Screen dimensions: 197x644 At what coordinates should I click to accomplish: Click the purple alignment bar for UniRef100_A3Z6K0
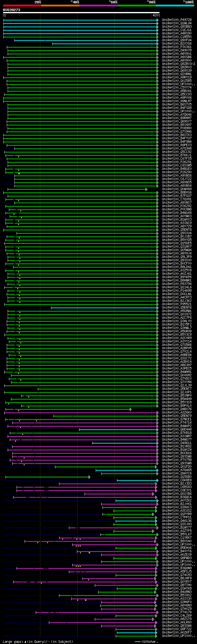81,413
